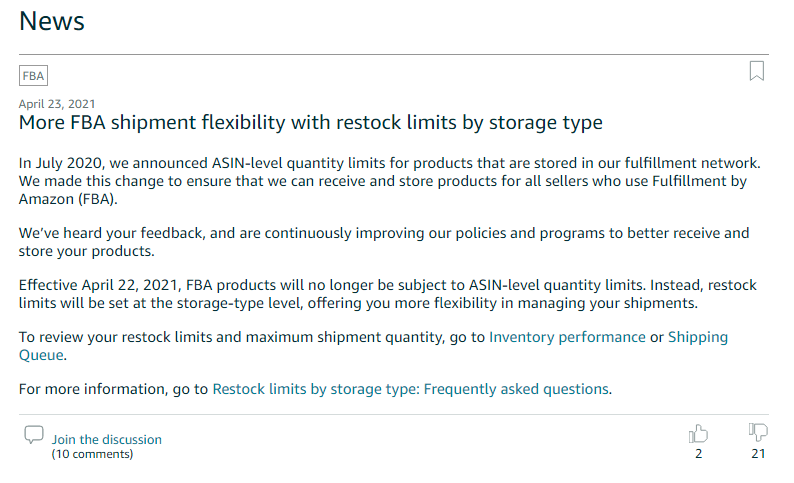
Task: Click the thumbs up icon
Action: [x=698, y=434]
